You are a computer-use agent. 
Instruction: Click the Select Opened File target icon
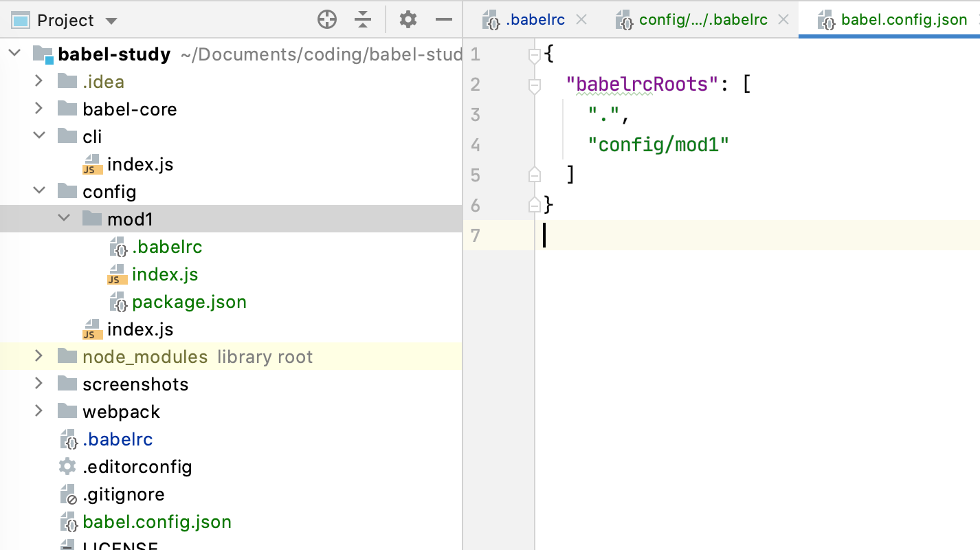coord(327,20)
